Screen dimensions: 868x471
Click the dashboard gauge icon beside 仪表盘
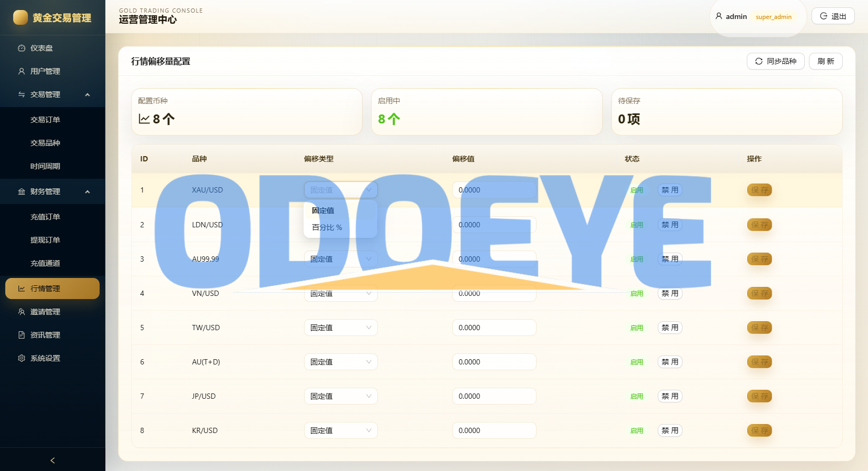point(22,48)
